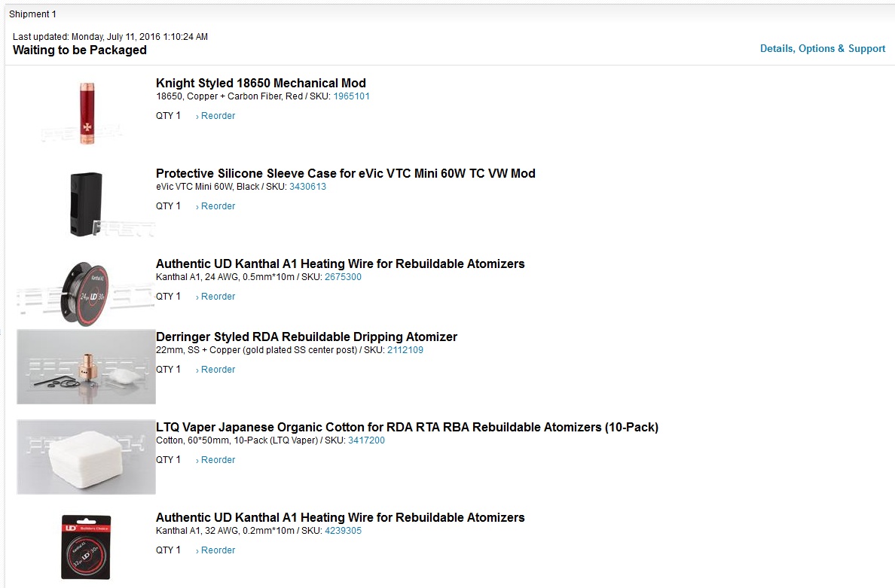Click the 24 AWG Kanthal A1 wire title

[x=341, y=264]
